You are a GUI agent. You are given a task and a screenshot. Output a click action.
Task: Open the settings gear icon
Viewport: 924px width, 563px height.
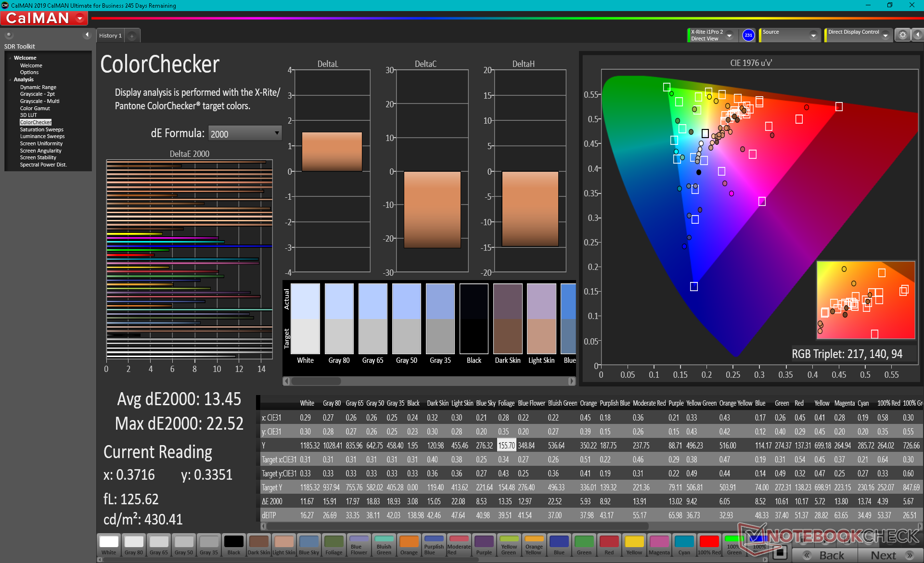coord(902,35)
